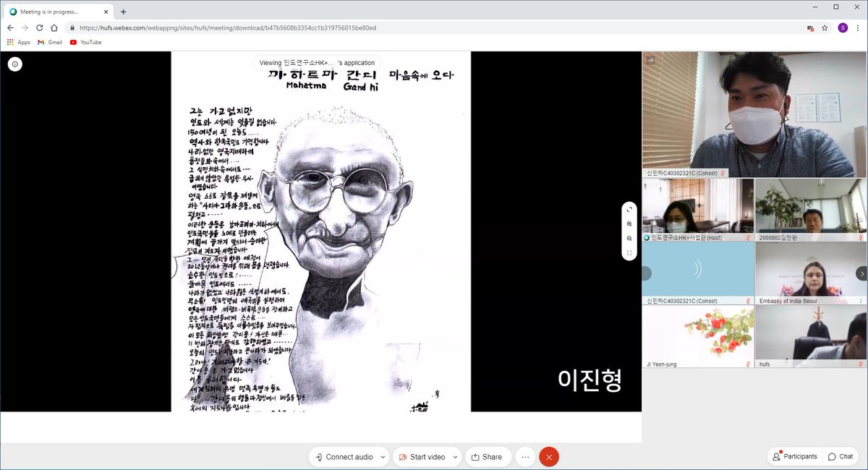Open the Chrome three-dot menu
868x470 pixels.
858,27
